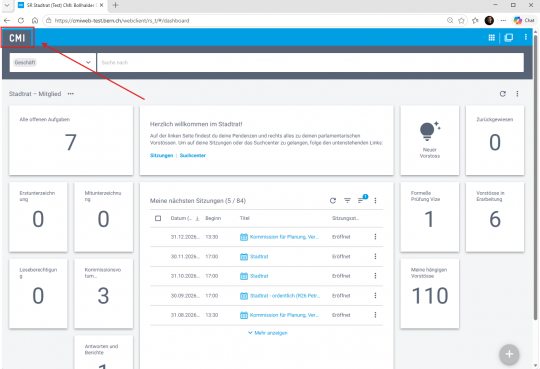
Task: Click the 13:30 time in 31.12.2026 row
Action: [x=211, y=237]
